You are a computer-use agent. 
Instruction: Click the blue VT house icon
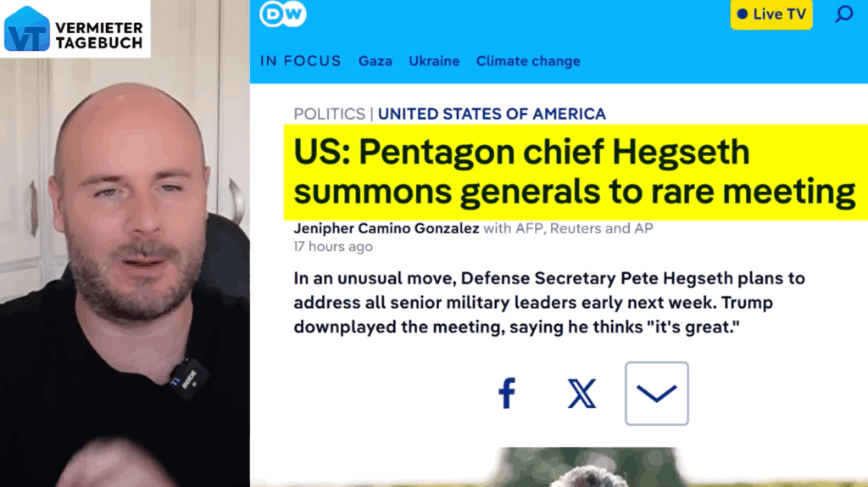[x=26, y=29]
